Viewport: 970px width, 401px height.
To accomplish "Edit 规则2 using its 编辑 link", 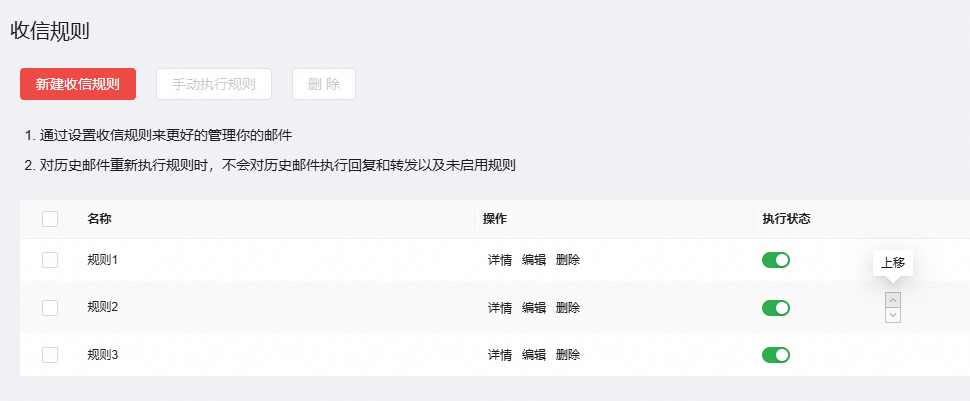I will tap(534, 307).
